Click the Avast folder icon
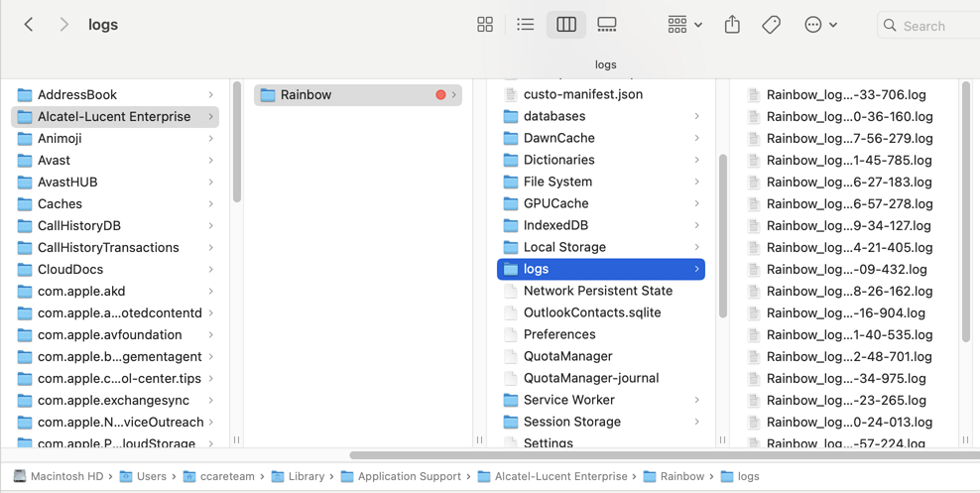The image size is (980, 493). 25,161
